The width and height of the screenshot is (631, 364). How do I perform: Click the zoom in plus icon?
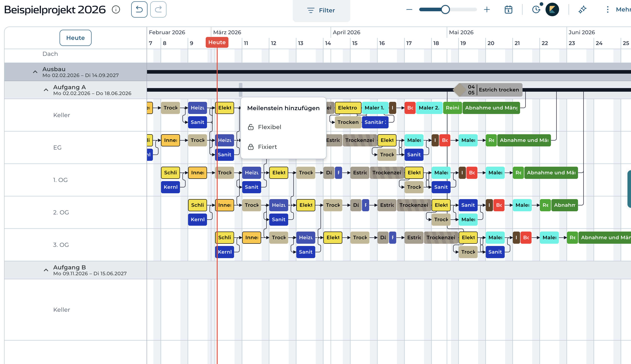[x=487, y=9]
